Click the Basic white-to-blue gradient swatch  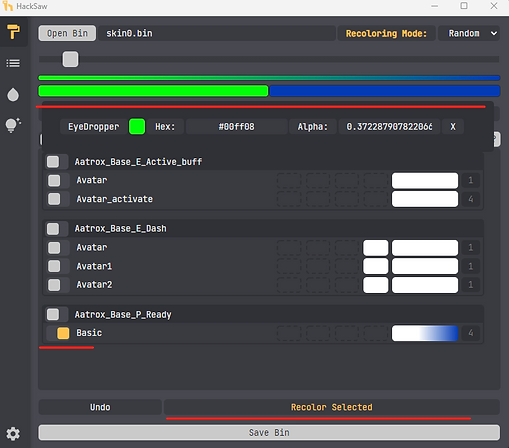coord(425,333)
